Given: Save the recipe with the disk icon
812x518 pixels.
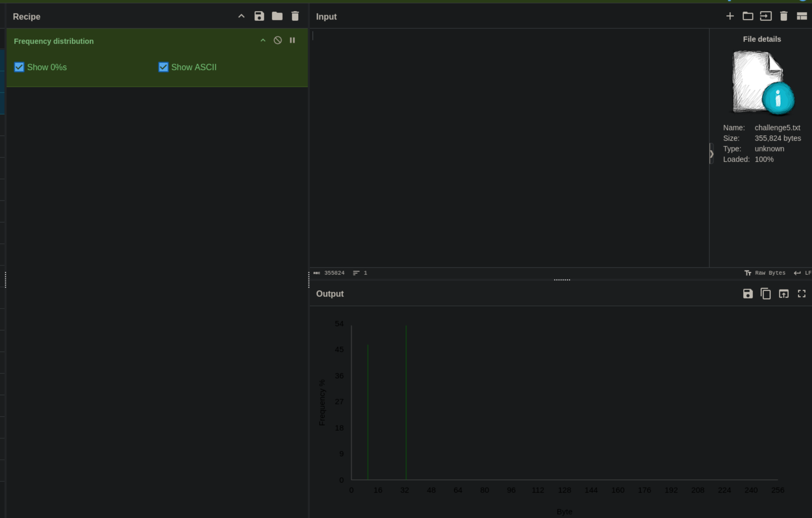Looking at the screenshot, I should click(259, 16).
